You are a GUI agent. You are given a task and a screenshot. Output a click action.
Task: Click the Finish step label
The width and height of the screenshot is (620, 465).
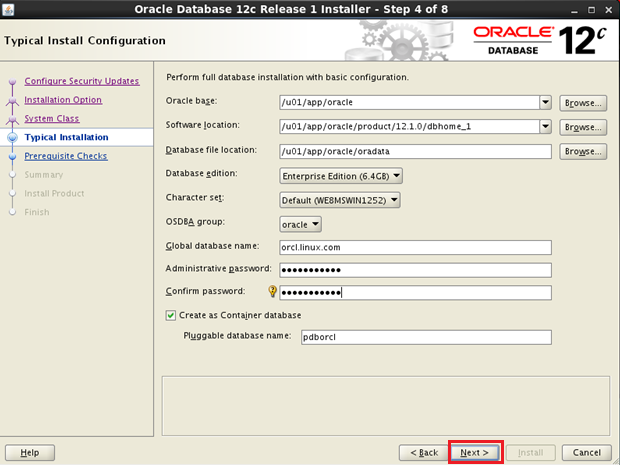click(37, 212)
